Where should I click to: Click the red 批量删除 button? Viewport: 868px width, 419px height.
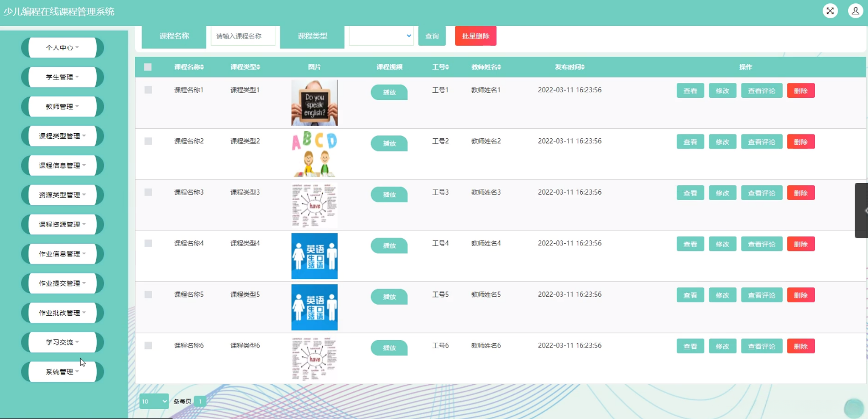click(x=475, y=36)
